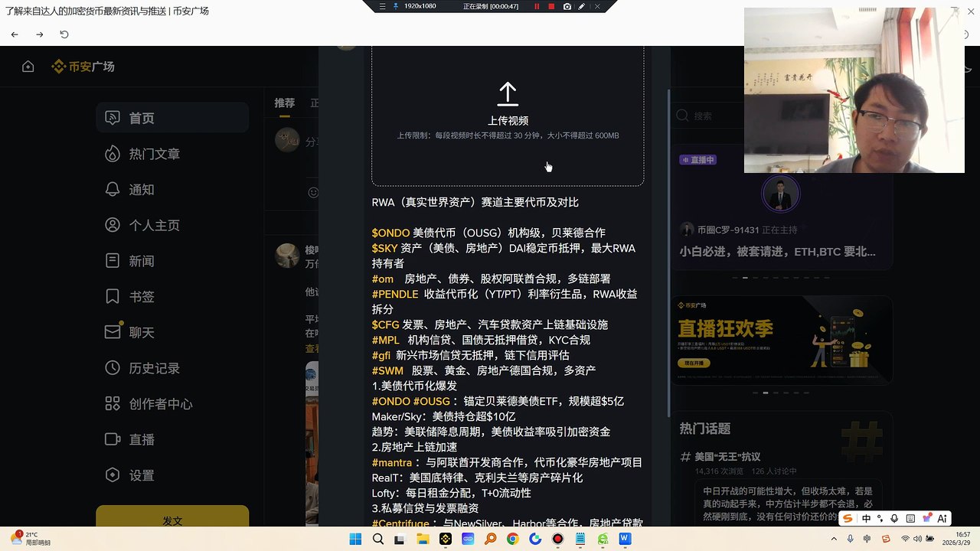Click the emoji icon in composer behind dialog
This screenshot has height=551, width=980.
point(312,192)
